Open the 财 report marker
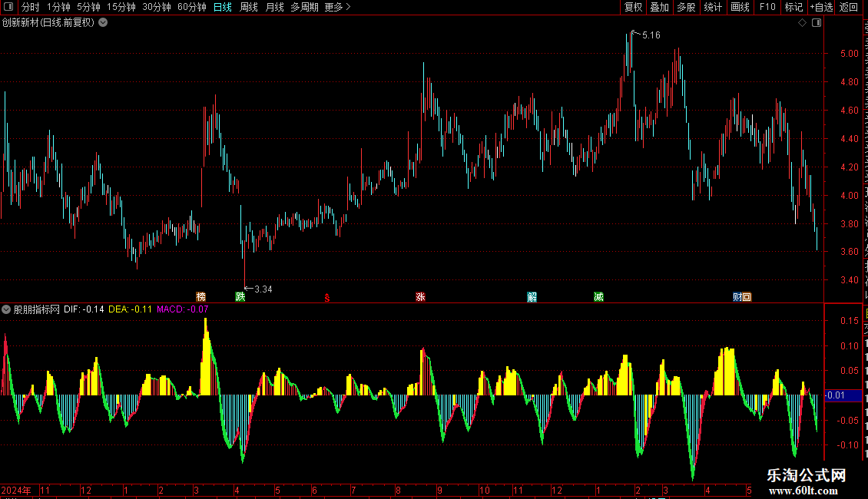The width and height of the screenshot is (868, 499). click(737, 297)
